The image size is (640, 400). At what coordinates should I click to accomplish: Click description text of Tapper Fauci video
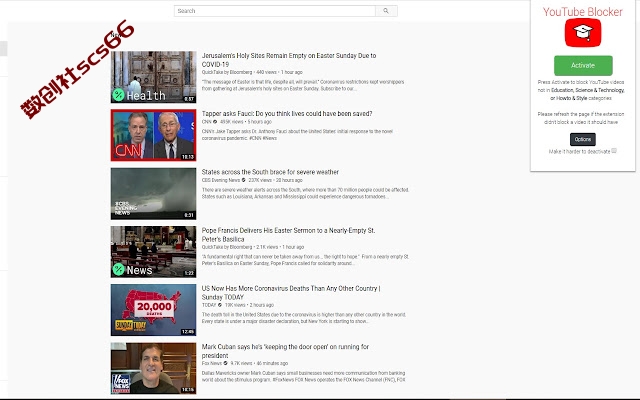[297, 135]
